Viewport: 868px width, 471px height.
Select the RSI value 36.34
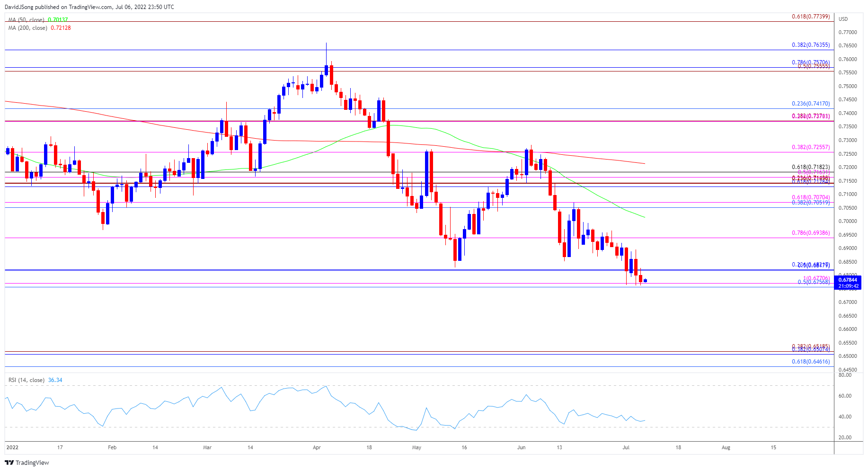[x=55, y=380]
